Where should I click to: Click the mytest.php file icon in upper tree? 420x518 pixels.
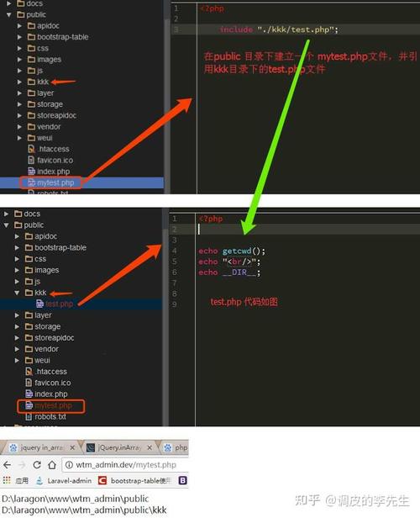pyautogui.click(x=32, y=182)
